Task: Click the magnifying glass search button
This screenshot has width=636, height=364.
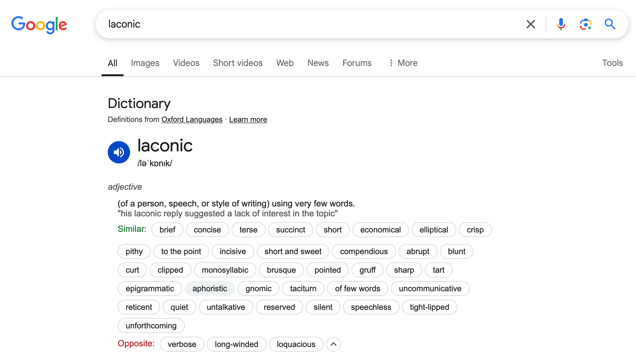Action: [x=610, y=24]
